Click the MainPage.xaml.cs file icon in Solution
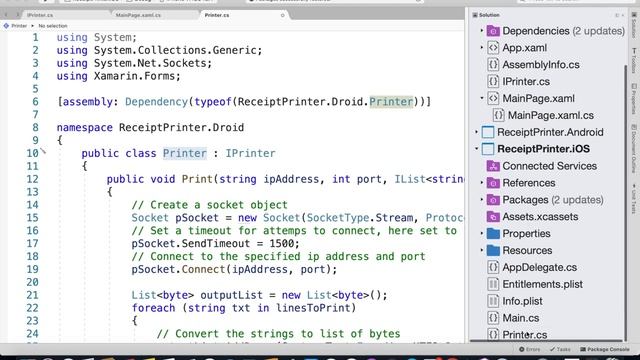 [498, 115]
